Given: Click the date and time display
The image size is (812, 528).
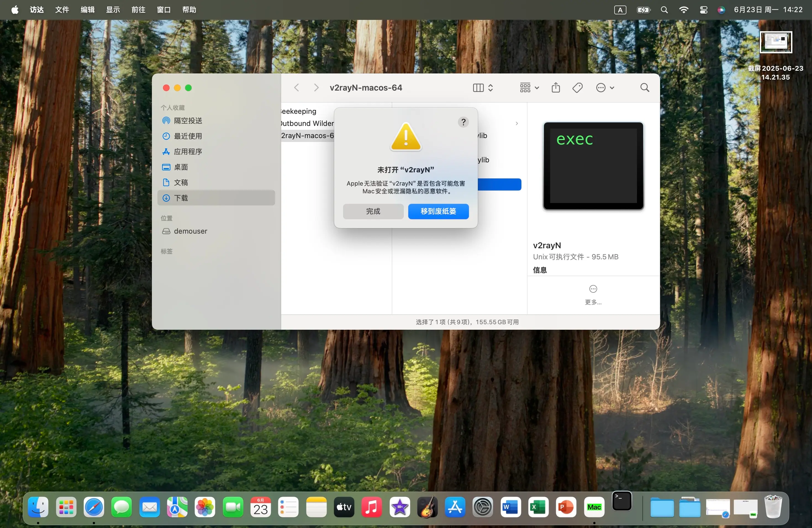Looking at the screenshot, I should (x=768, y=10).
